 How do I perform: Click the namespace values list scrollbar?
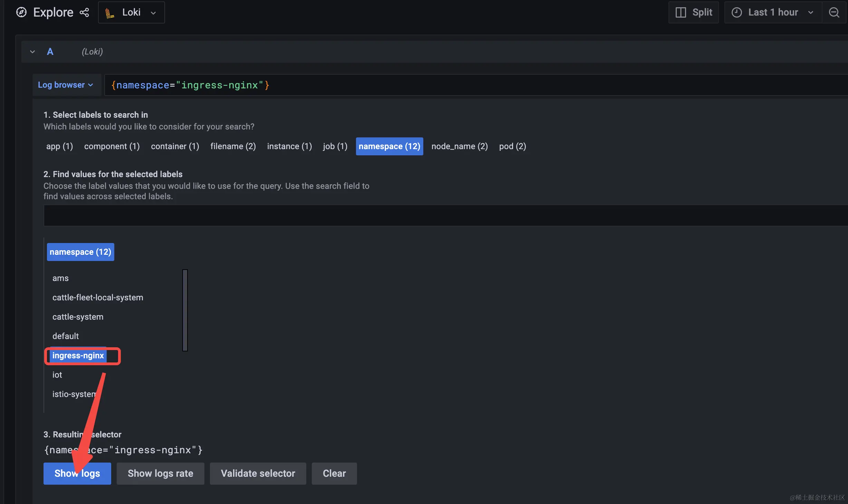click(185, 310)
